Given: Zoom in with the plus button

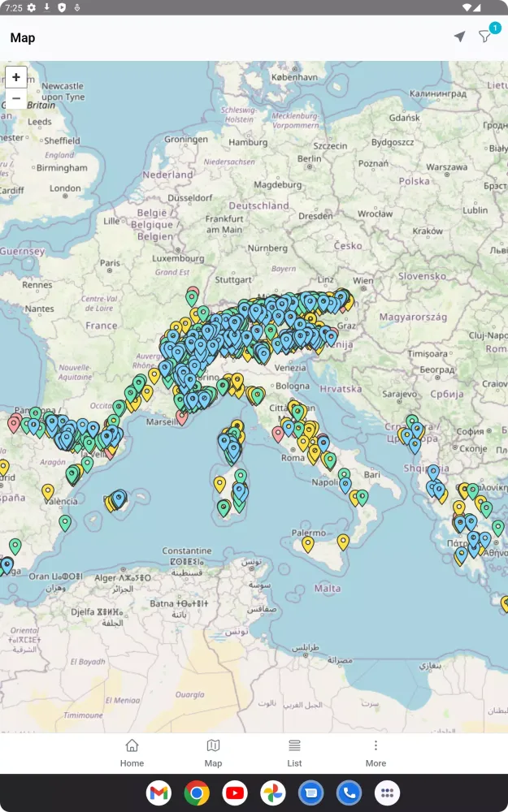Looking at the screenshot, I should (16, 77).
